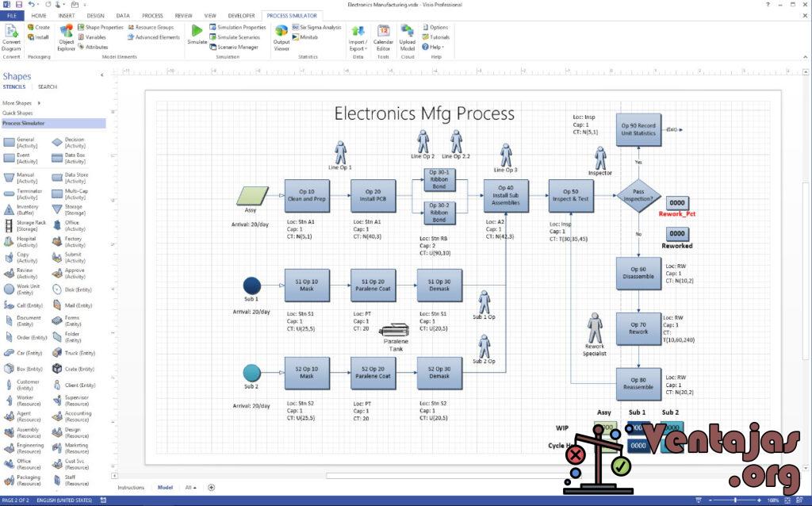Collapse the Shapes pane arrow

[101, 75]
